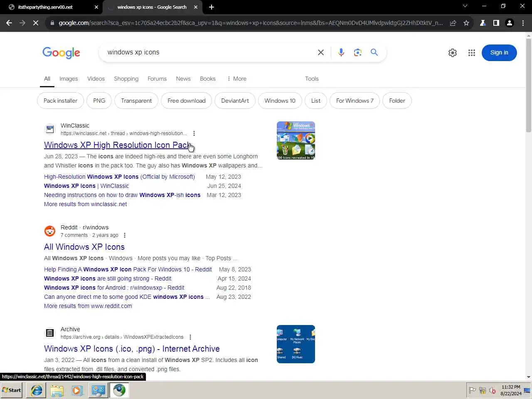The width and height of the screenshot is (532, 399).
Task: Start a voice search with the microphone
Action: [341, 52]
